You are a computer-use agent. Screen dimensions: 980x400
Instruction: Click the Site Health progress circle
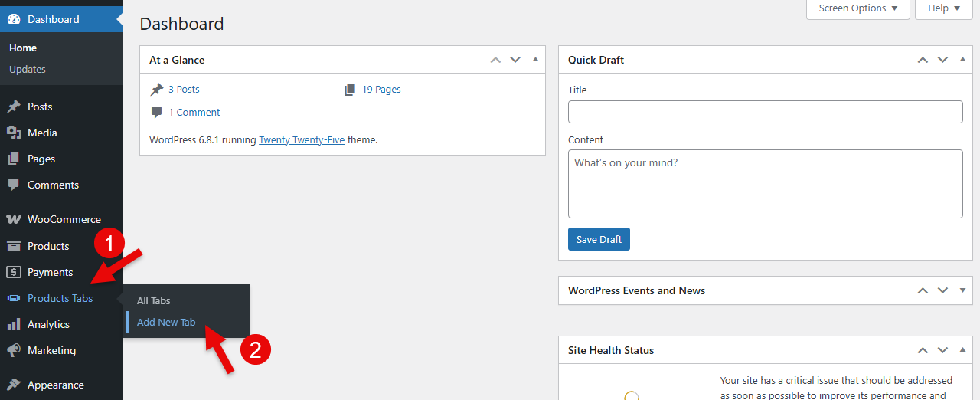click(x=632, y=395)
